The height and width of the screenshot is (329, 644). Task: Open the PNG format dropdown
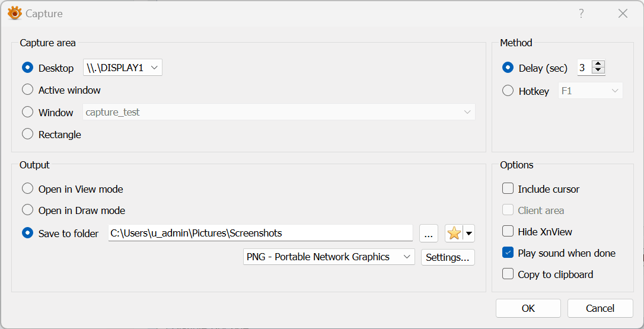click(x=329, y=257)
